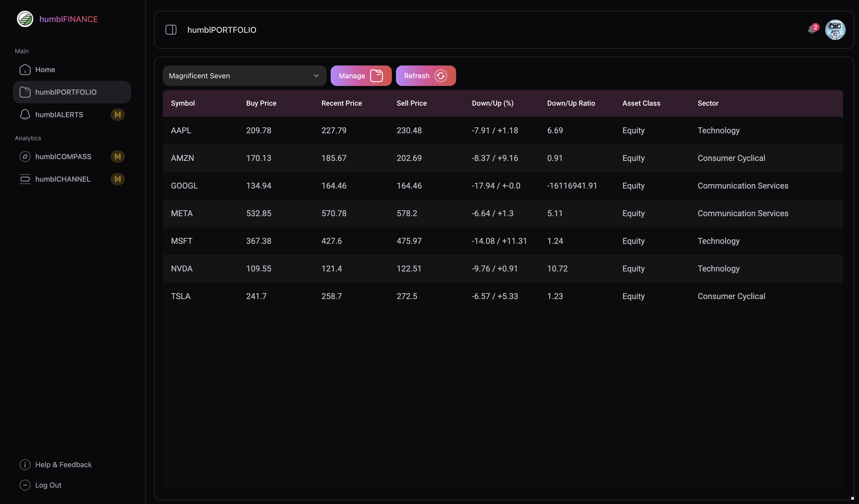Click the Manage button

coord(361,76)
